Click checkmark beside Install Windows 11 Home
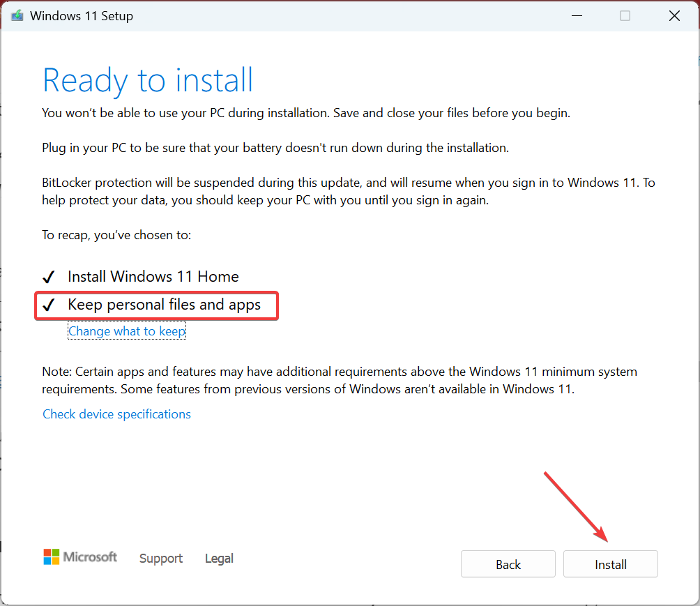The image size is (700, 606). pyautogui.click(x=49, y=277)
